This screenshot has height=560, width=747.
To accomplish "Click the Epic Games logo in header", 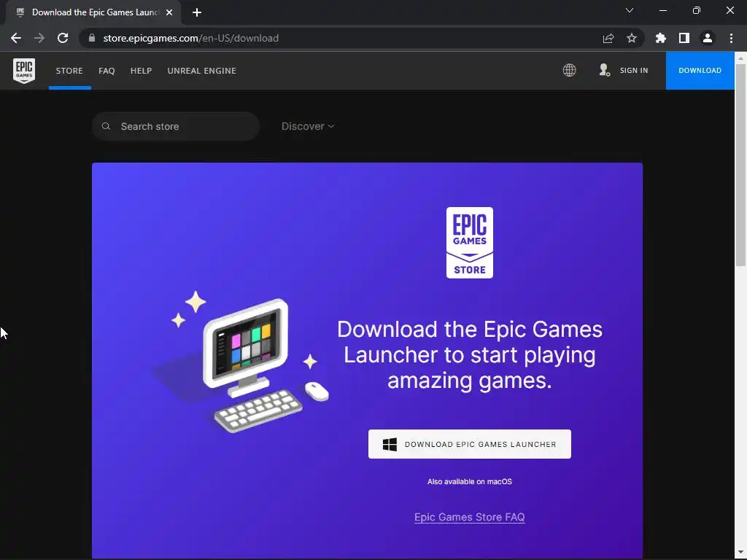I will (x=24, y=71).
